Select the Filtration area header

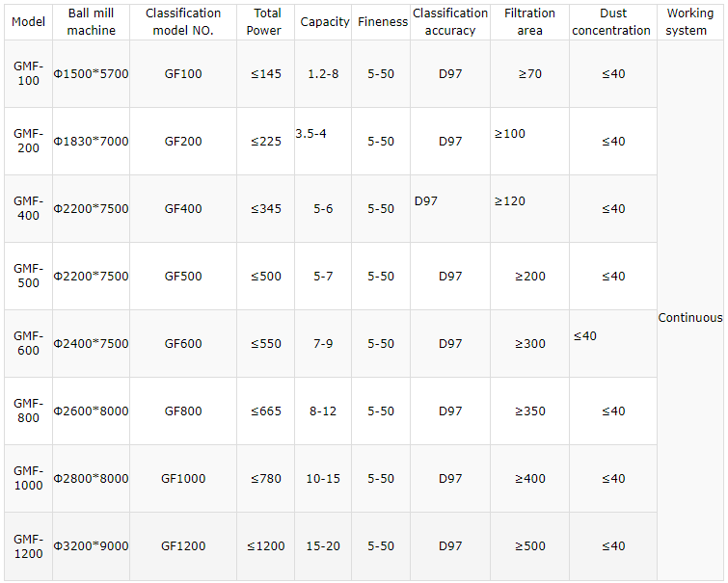coord(529,22)
